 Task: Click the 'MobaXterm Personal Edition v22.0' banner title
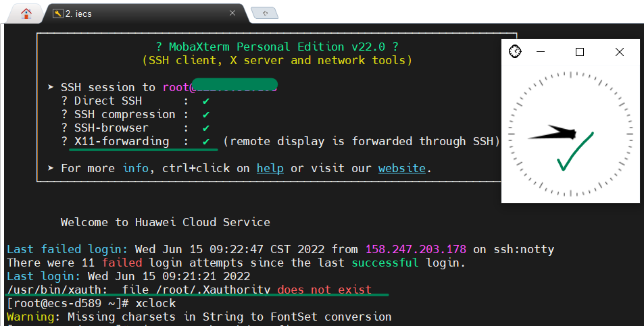click(277, 47)
